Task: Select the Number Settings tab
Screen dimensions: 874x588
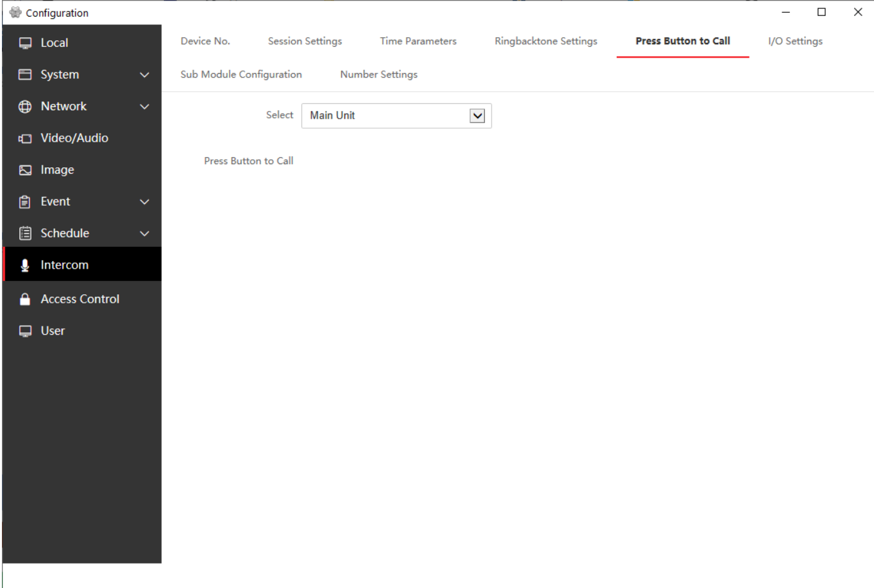Action: (378, 74)
